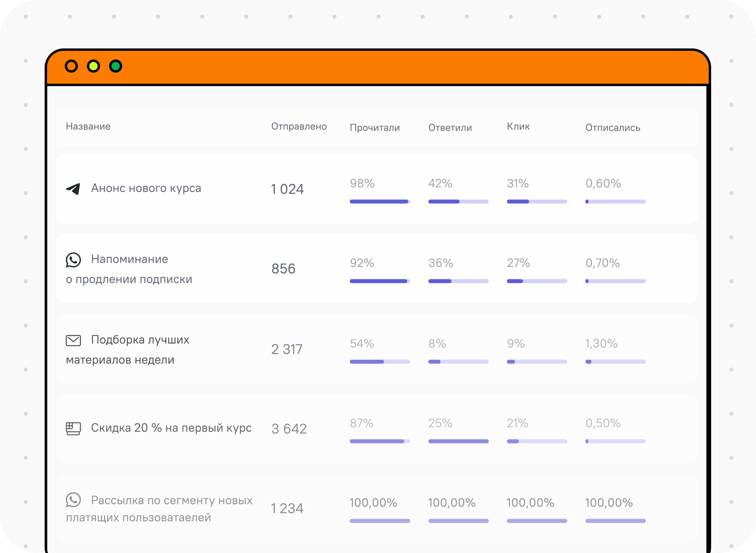Open Подборка лучших материалов недели campaign

pyautogui.click(x=140, y=340)
